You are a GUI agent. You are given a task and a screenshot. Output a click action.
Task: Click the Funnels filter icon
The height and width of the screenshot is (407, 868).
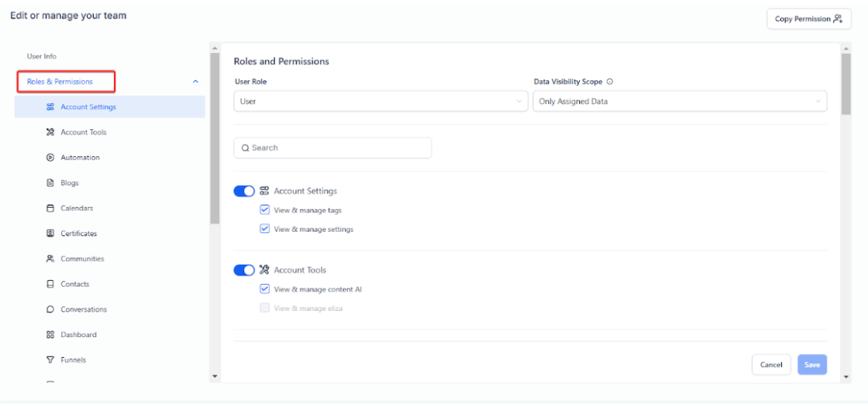(50, 360)
